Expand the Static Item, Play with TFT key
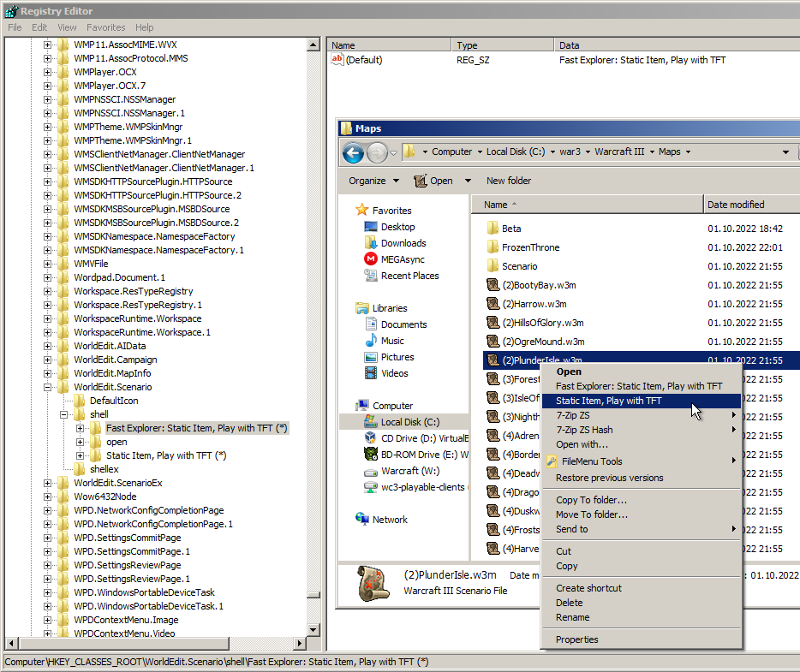 pyautogui.click(x=81, y=455)
